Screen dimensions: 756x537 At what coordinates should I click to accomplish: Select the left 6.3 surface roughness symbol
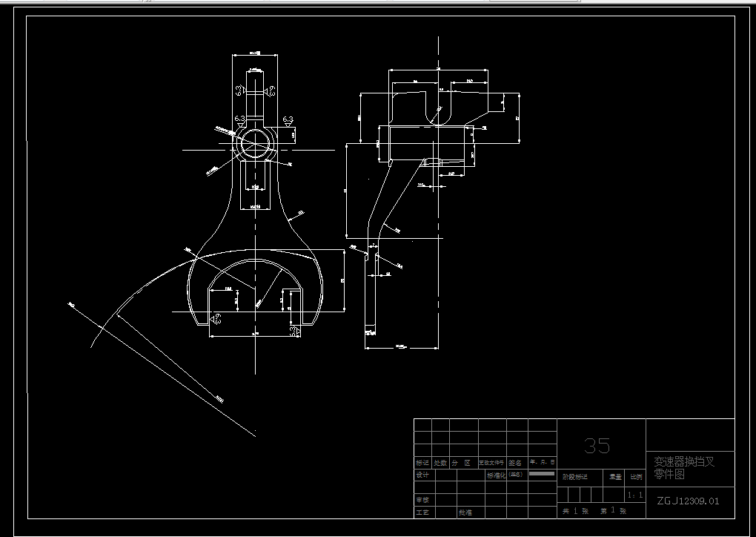tap(239, 120)
